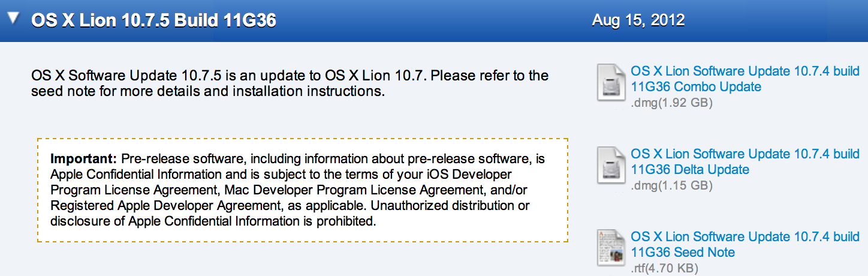Click the .rtf(4.70 KB) file size label

tap(664, 269)
